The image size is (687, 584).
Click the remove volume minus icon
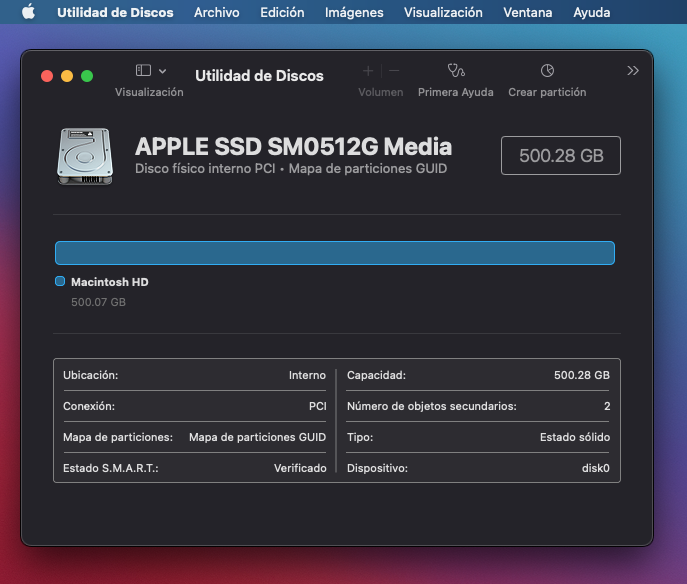(394, 71)
